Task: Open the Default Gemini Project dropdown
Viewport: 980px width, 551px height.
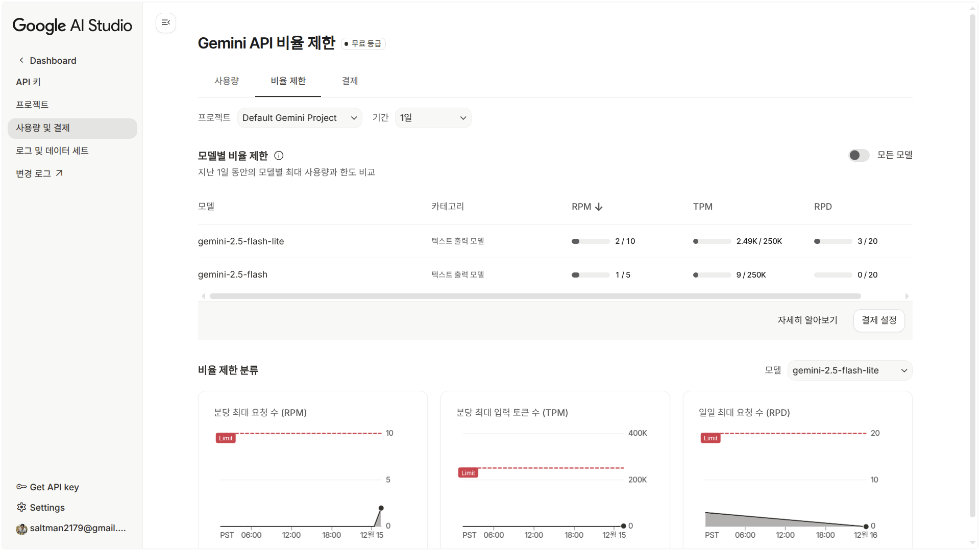Action: (300, 118)
